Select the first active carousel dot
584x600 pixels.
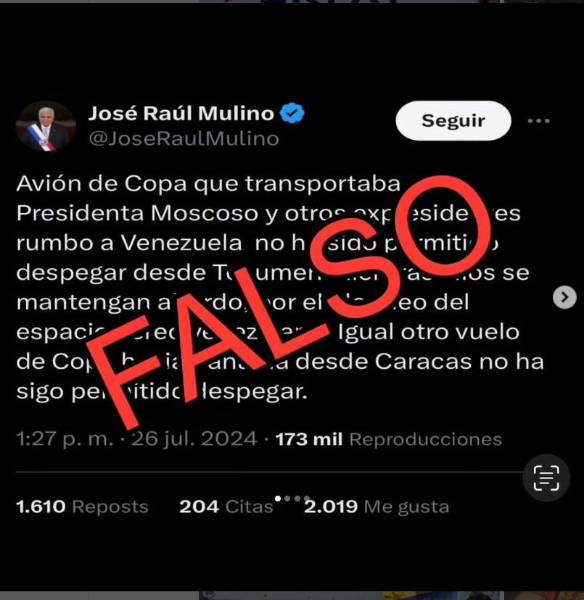278,498
